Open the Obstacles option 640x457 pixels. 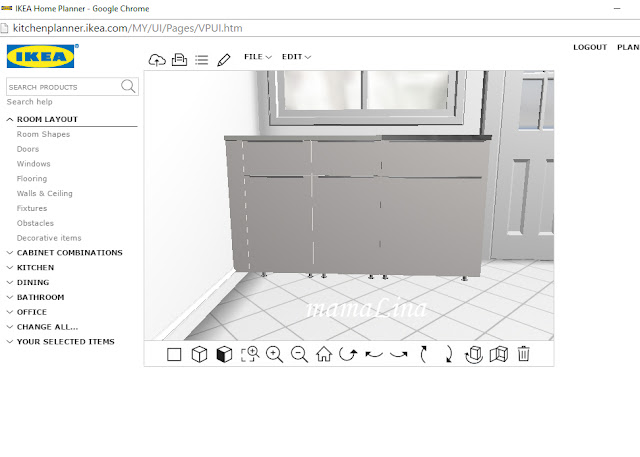coord(35,223)
